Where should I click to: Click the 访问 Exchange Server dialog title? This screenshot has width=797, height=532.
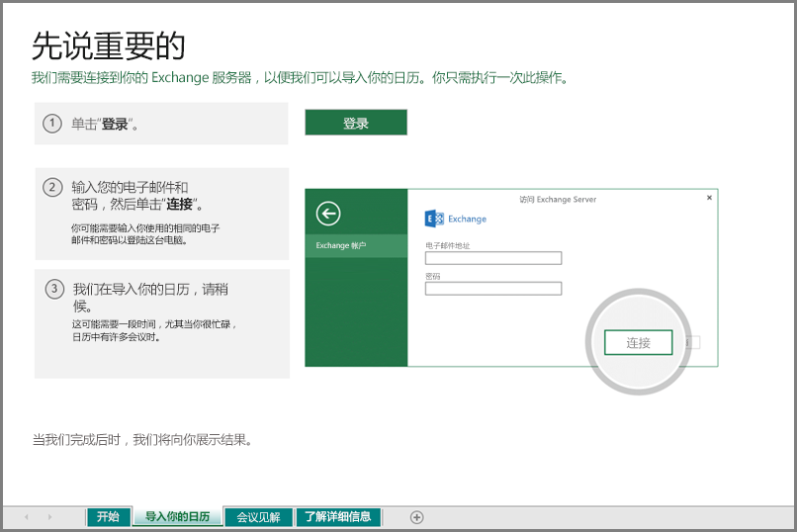click(x=558, y=199)
